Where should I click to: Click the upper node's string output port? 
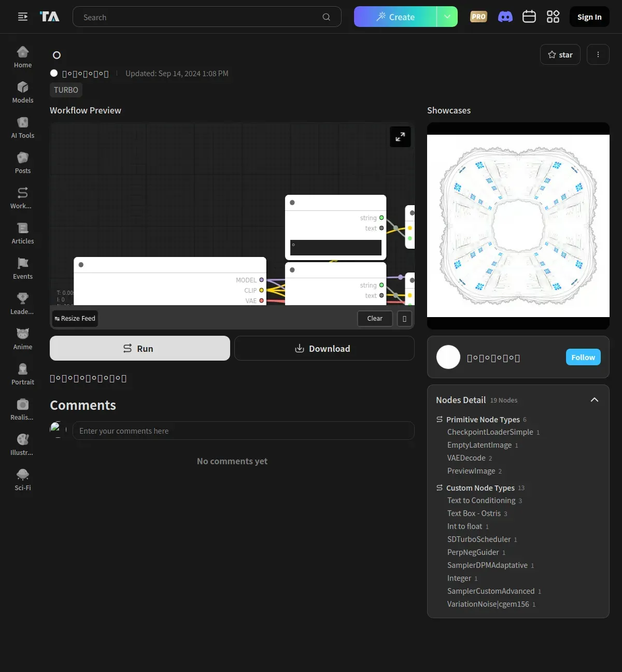click(x=381, y=218)
